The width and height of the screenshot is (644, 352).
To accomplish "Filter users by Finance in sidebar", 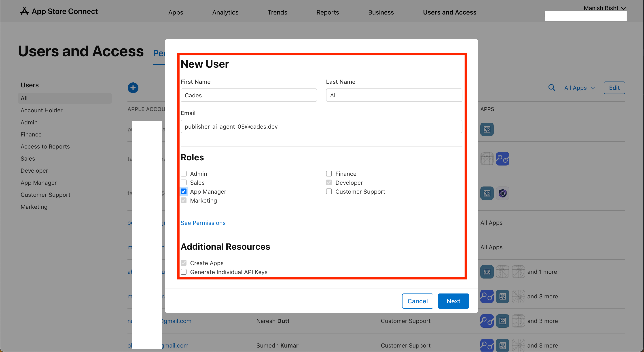I will (x=31, y=134).
